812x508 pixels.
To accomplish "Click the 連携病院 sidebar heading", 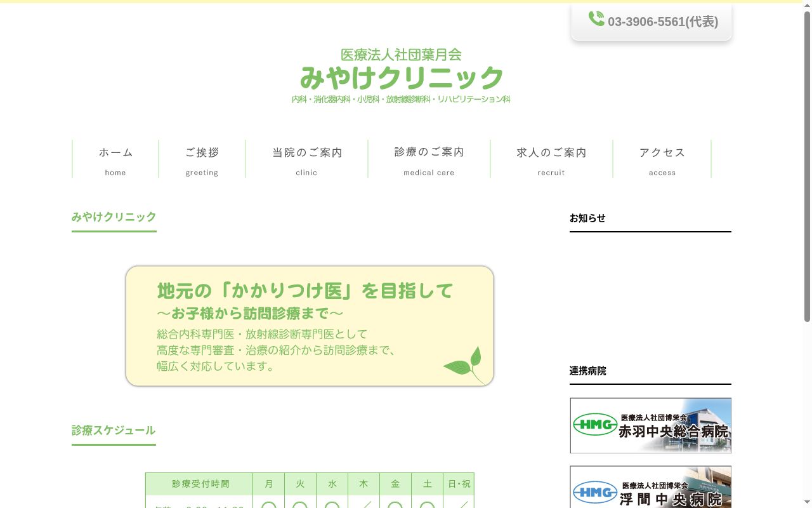I will pyautogui.click(x=588, y=371).
